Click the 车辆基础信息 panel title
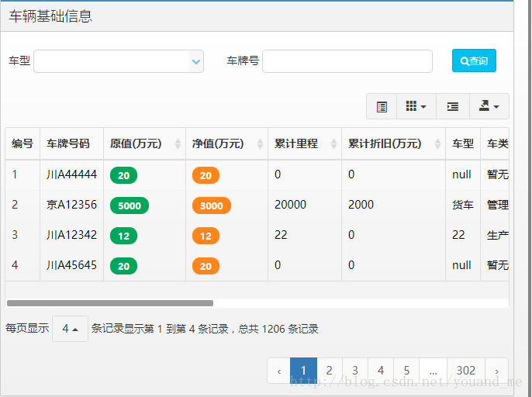This screenshot has width=532, height=397. click(50, 16)
